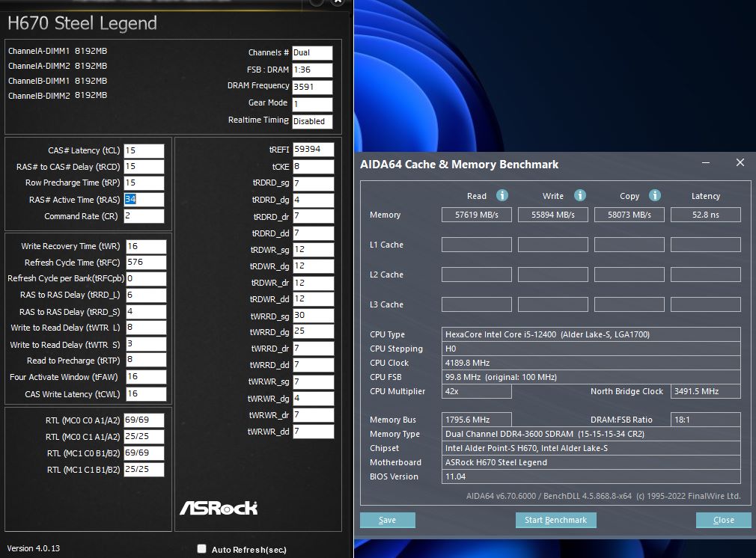This screenshot has height=558, width=756.
Task: Click the ASRock logo in Timing Configurator
Action: coord(219,507)
